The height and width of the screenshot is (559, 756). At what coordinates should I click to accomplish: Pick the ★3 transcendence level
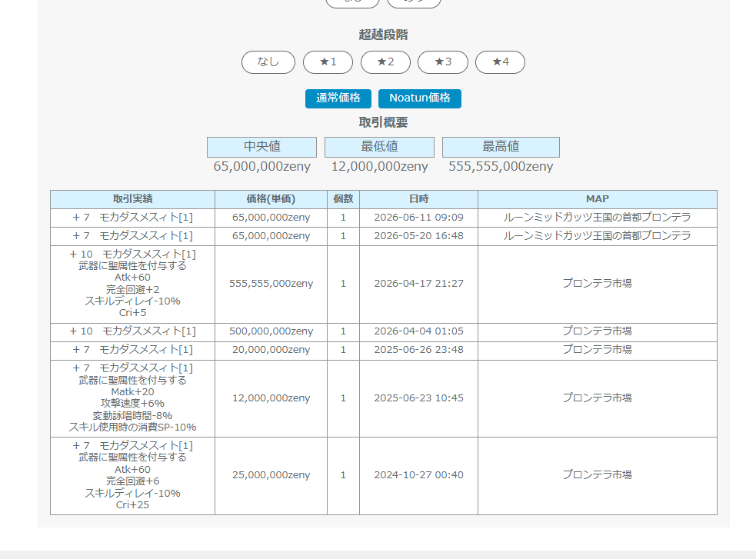[443, 62]
